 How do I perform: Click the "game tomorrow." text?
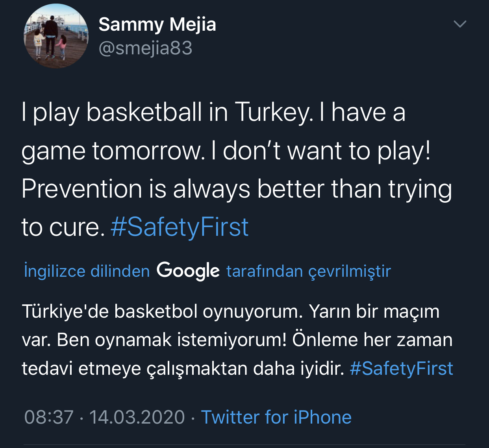pyautogui.click(x=113, y=151)
